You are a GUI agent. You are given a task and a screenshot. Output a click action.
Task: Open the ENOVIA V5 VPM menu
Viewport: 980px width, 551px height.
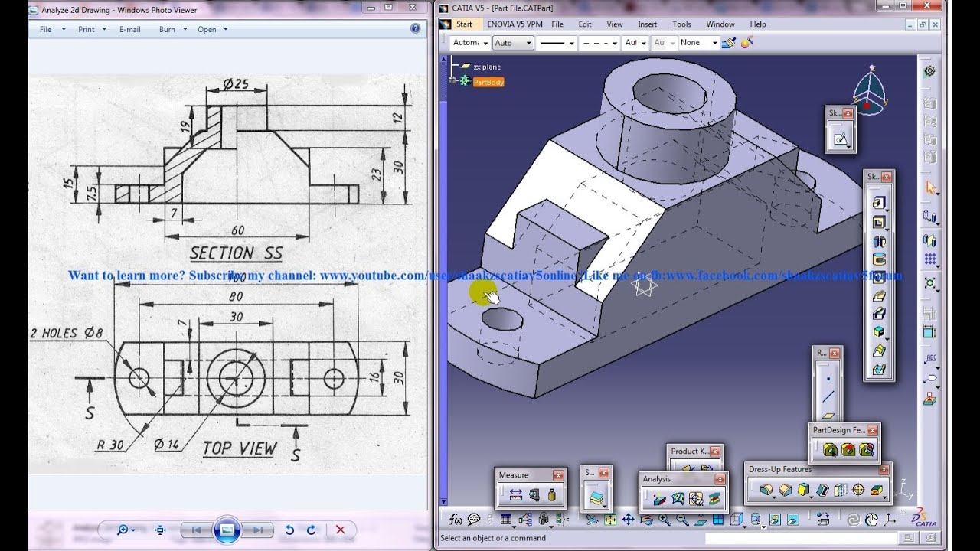[514, 24]
